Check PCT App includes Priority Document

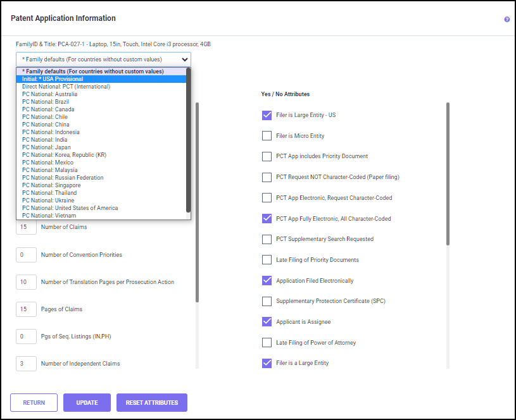[x=267, y=156]
